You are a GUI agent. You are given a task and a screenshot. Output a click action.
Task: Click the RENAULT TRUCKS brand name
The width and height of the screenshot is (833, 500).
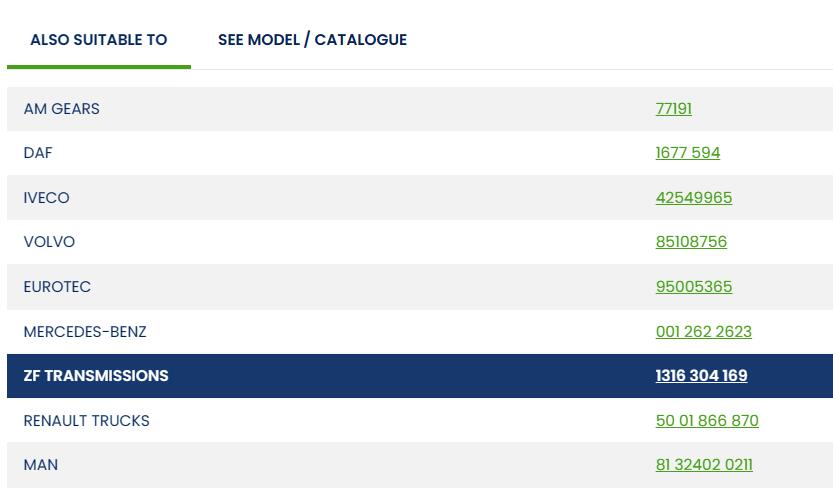pyautogui.click(x=86, y=421)
